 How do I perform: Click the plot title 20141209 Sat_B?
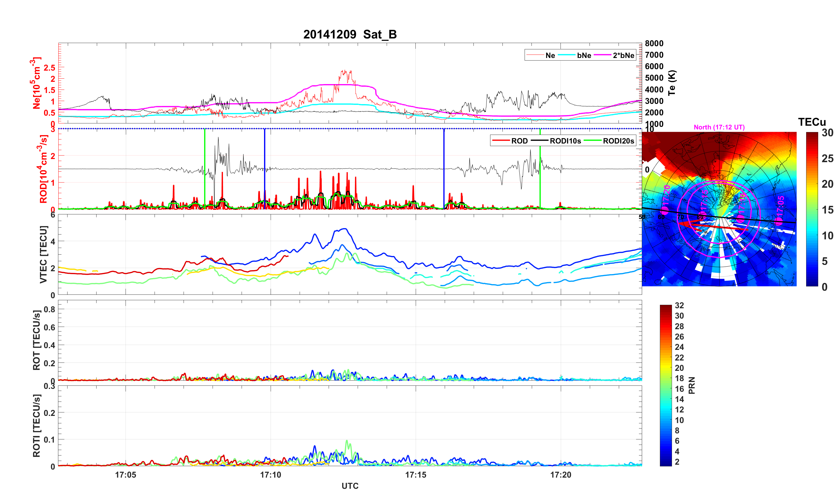350,34
